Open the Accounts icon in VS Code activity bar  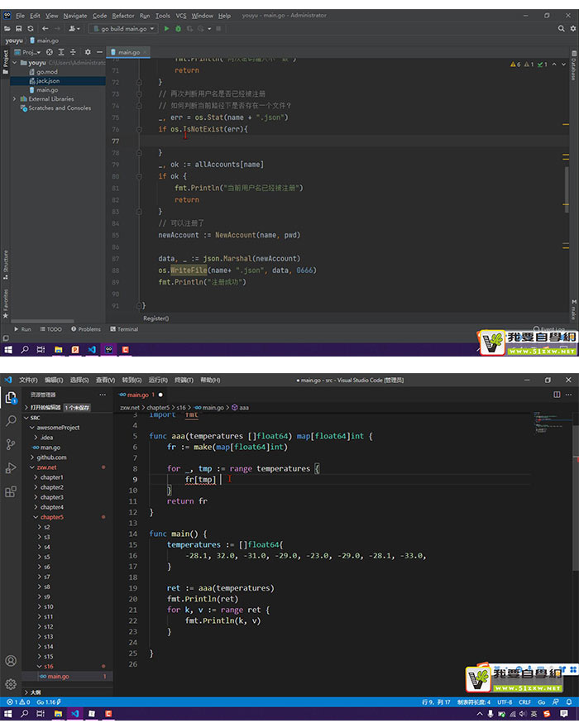[x=11, y=661]
